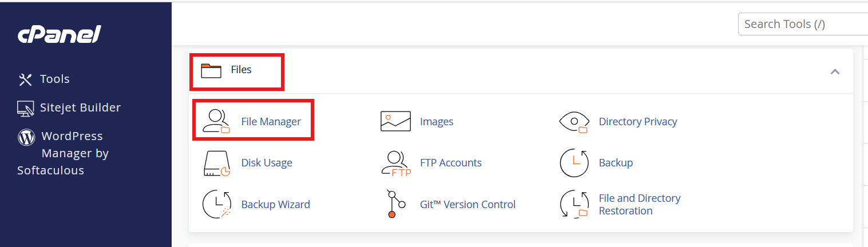The width and height of the screenshot is (868, 247).
Task: Open Sitejet Builder in the sidebar
Action: pos(69,107)
